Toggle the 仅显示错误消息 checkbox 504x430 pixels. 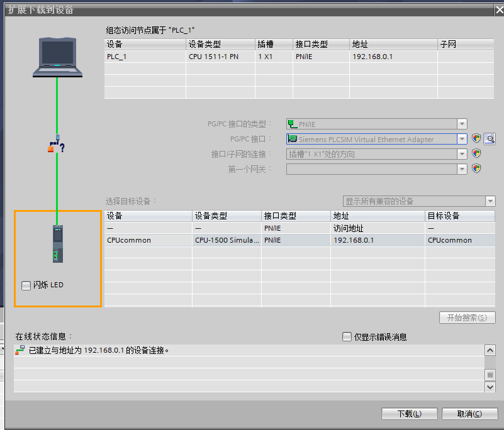pos(347,336)
